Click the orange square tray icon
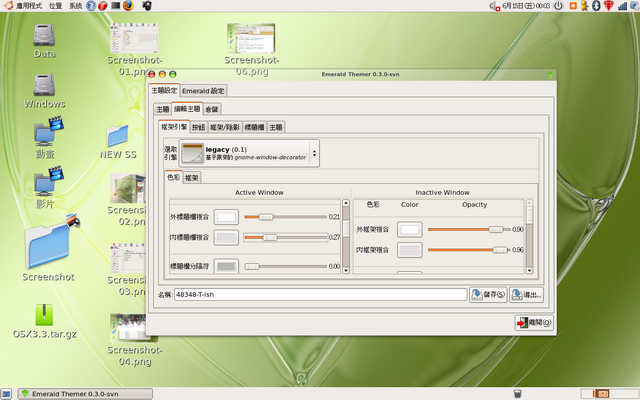Viewport: 640px width, 400px height. tap(573, 6)
